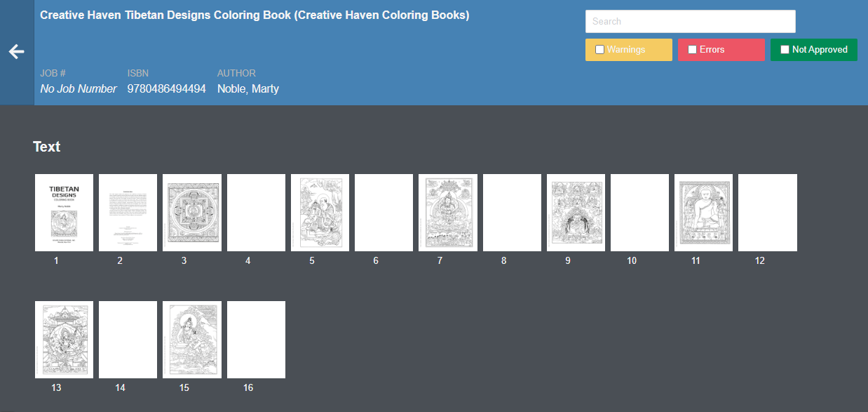Click the AUTHOR label
The width and height of the screenshot is (868, 412).
pyautogui.click(x=236, y=73)
